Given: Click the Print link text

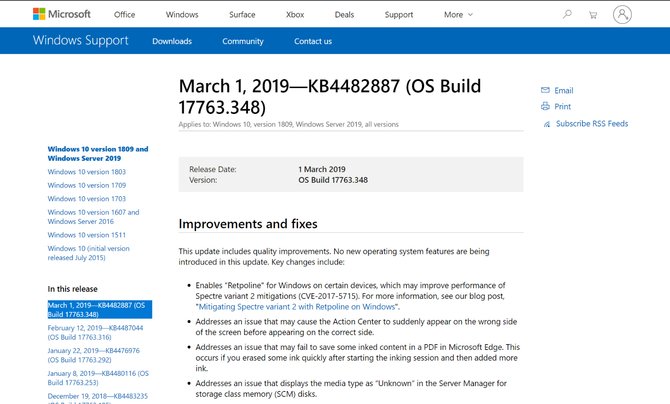Looking at the screenshot, I should (x=562, y=106).
